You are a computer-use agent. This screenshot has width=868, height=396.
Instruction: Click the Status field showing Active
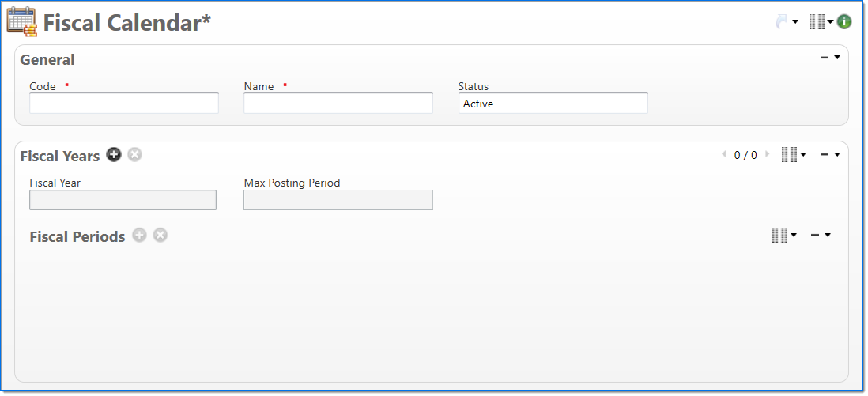553,104
